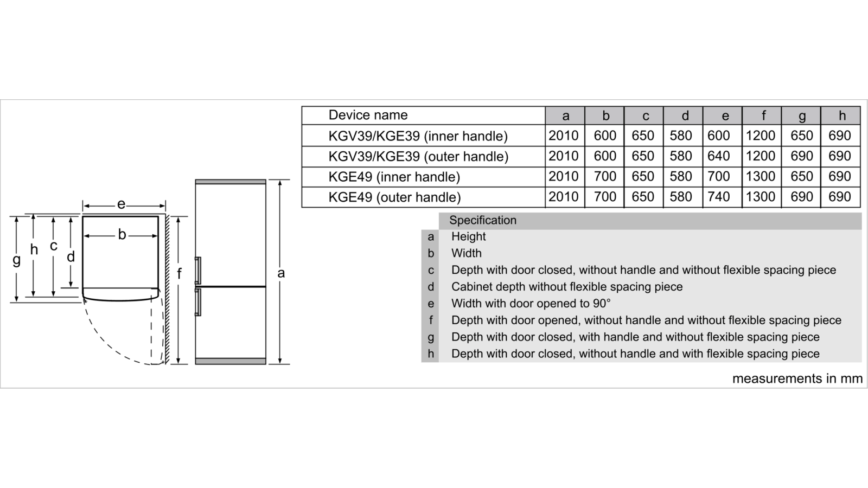Select the "KGV39/KGE39 (outer handle)" row label
868x488 pixels.
(x=418, y=157)
